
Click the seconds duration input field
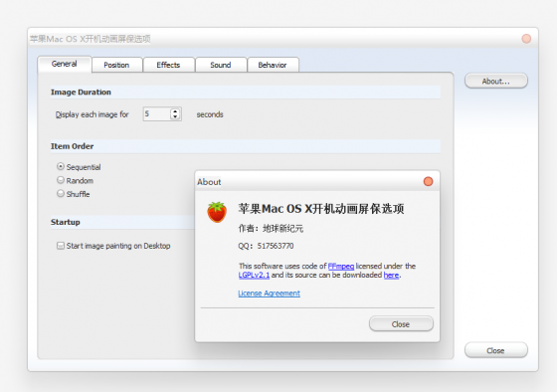click(x=157, y=114)
